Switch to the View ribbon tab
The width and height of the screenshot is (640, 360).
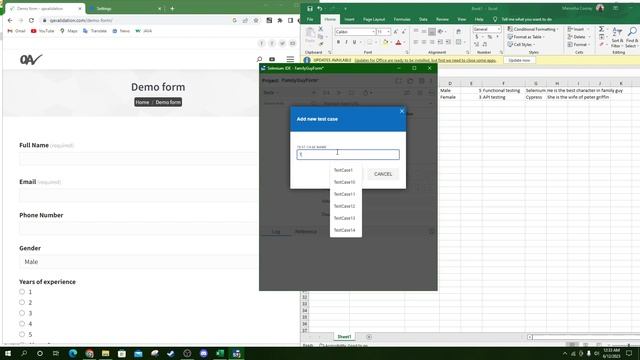[462, 19]
